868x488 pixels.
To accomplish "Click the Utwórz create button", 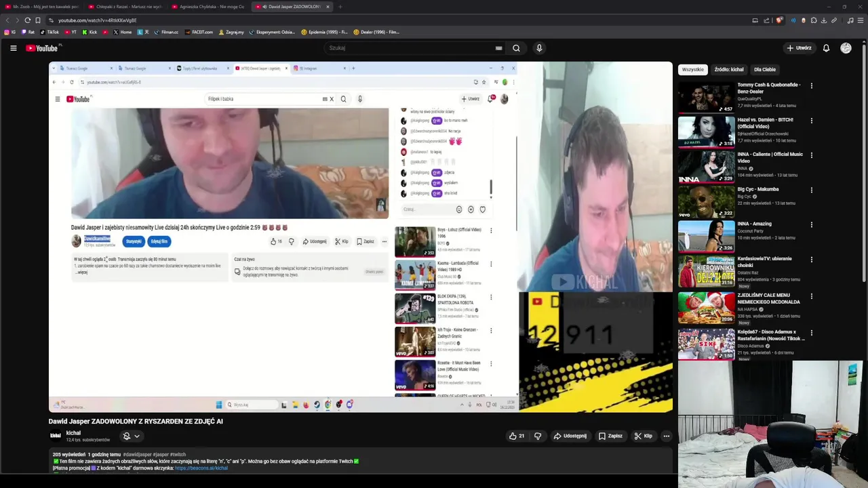I will pyautogui.click(x=799, y=48).
